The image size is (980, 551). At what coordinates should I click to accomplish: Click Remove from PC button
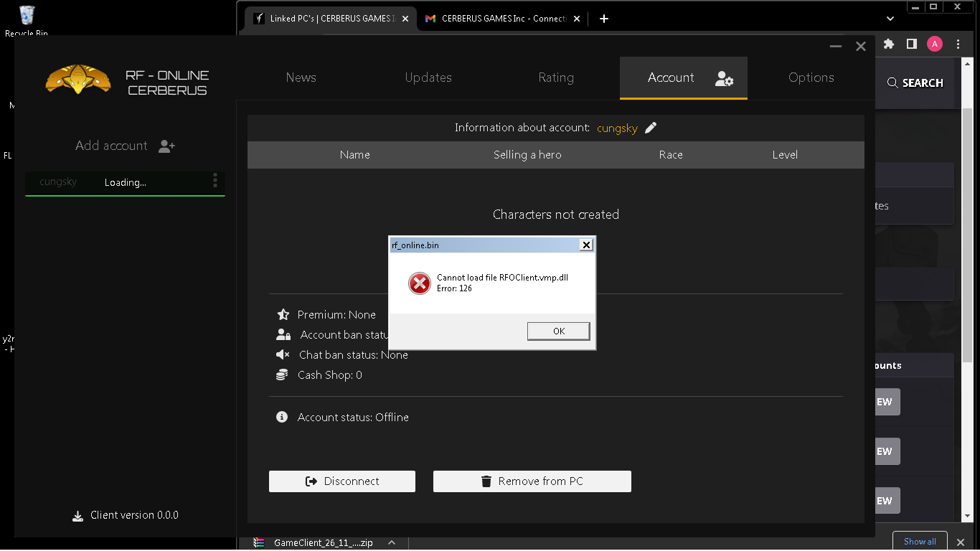pos(532,481)
